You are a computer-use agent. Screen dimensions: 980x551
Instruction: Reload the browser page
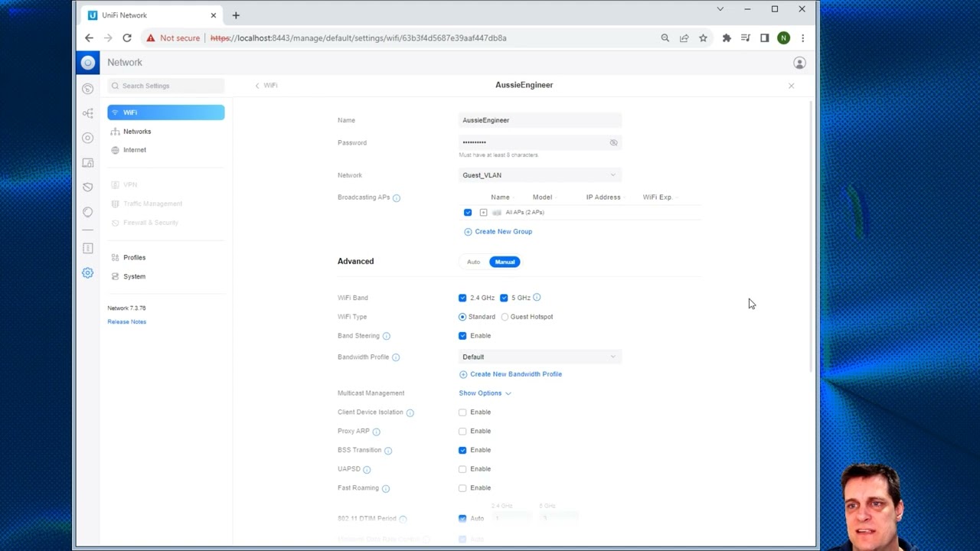(x=127, y=37)
